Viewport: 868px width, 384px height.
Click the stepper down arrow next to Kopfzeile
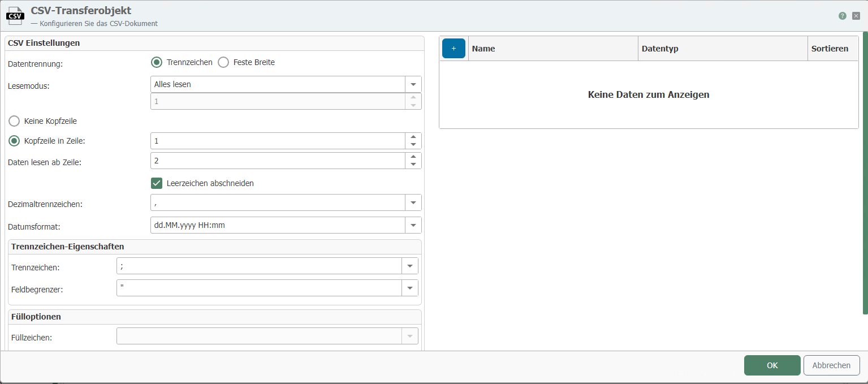point(413,144)
